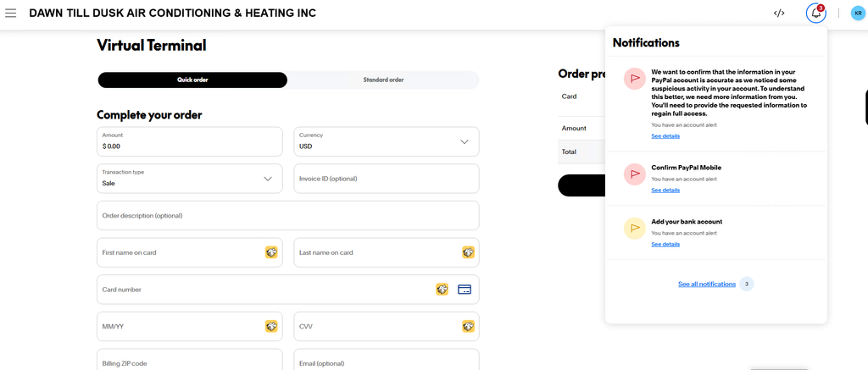The height and width of the screenshot is (370, 868).
Task: Click red flag icon of suspicious activity alert
Action: [x=634, y=79]
